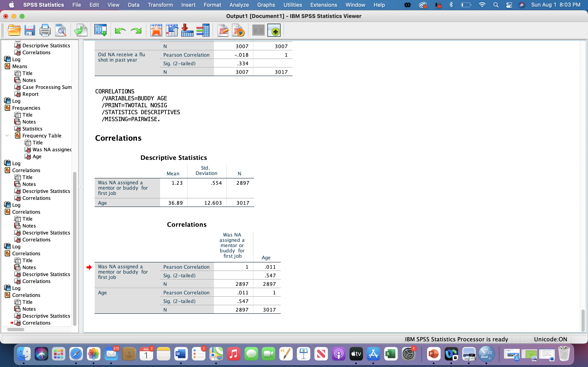588x367 pixels.
Task: Click the Go to Data star icon
Action: pyautogui.click(x=156, y=31)
